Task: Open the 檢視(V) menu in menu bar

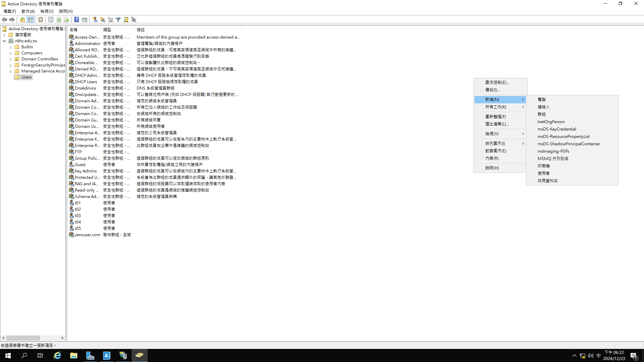Action: tap(47, 11)
